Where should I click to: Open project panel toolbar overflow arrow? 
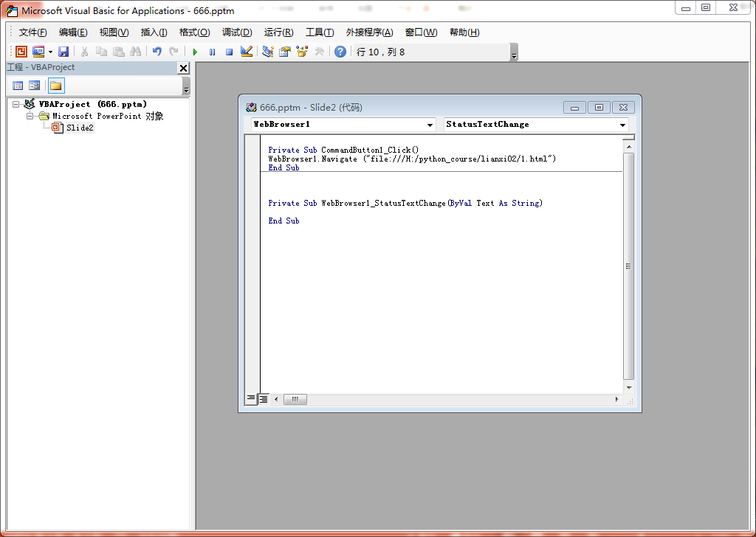(x=187, y=86)
